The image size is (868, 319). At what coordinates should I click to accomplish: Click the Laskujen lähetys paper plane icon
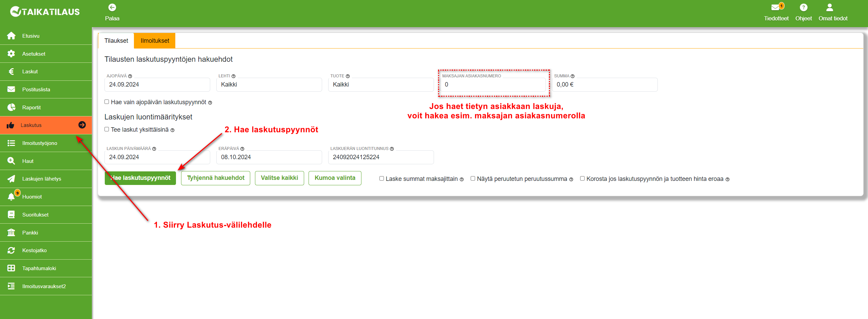11,179
